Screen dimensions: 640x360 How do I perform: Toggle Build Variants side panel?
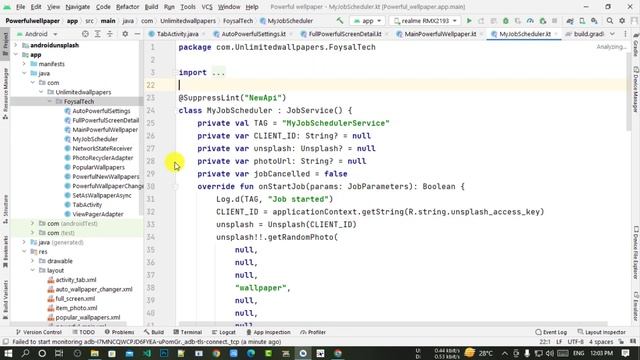point(5,300)
